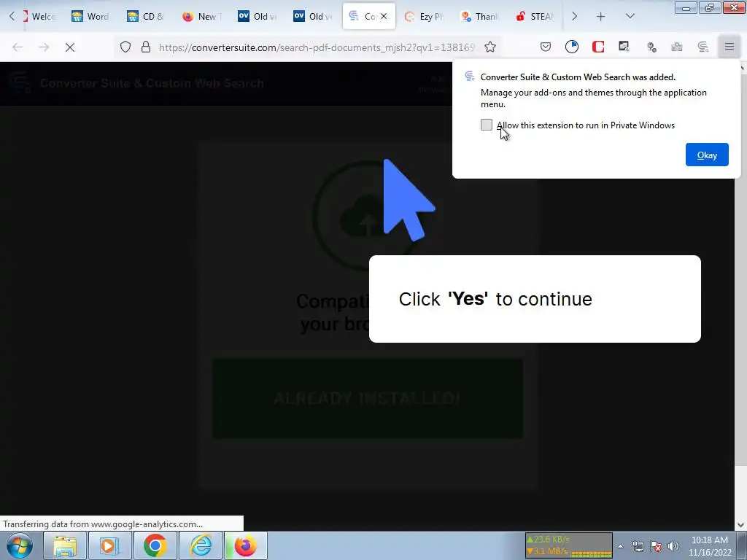Viewport: 747px width, 560px height.
Task: Go back to previous page
Action: pos(18,47)
